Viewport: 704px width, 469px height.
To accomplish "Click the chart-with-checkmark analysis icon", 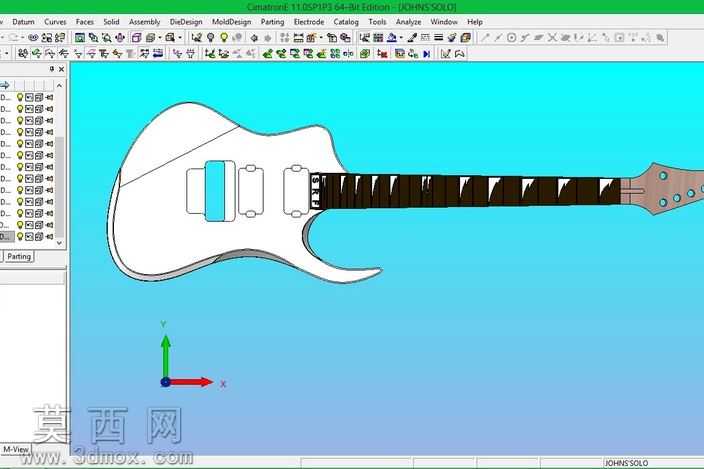I will [x=445, y=54].
